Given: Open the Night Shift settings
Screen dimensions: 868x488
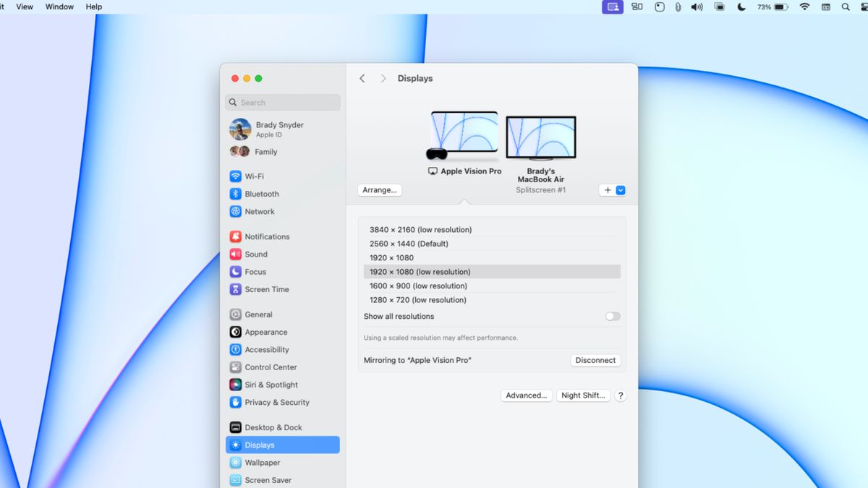Looking at the screenshot, I should (583, 395).
